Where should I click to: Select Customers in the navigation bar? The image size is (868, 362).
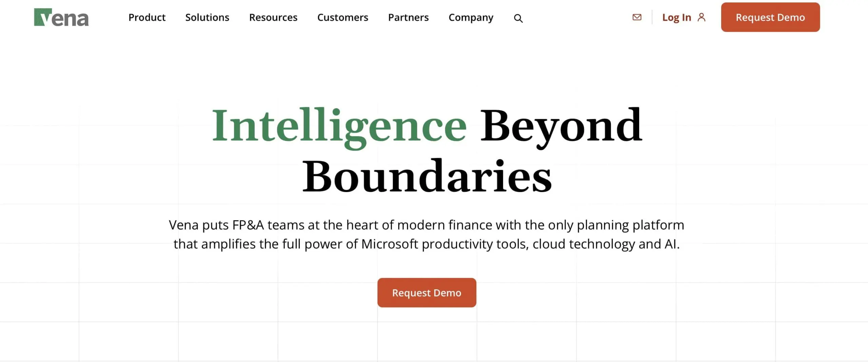tap(342, 17)
